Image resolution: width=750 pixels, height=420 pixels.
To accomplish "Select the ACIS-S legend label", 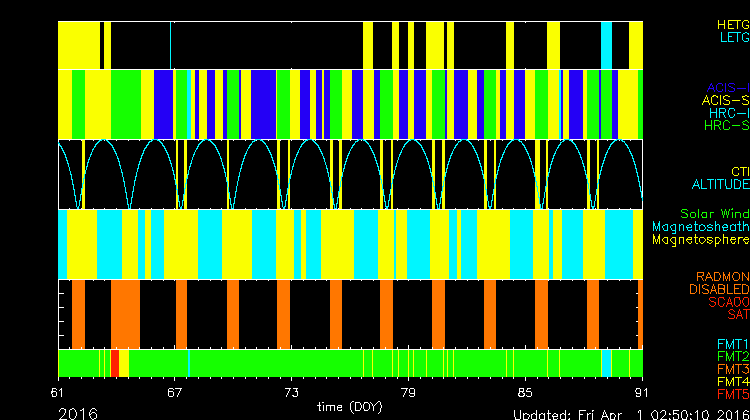I will point(725,100).
